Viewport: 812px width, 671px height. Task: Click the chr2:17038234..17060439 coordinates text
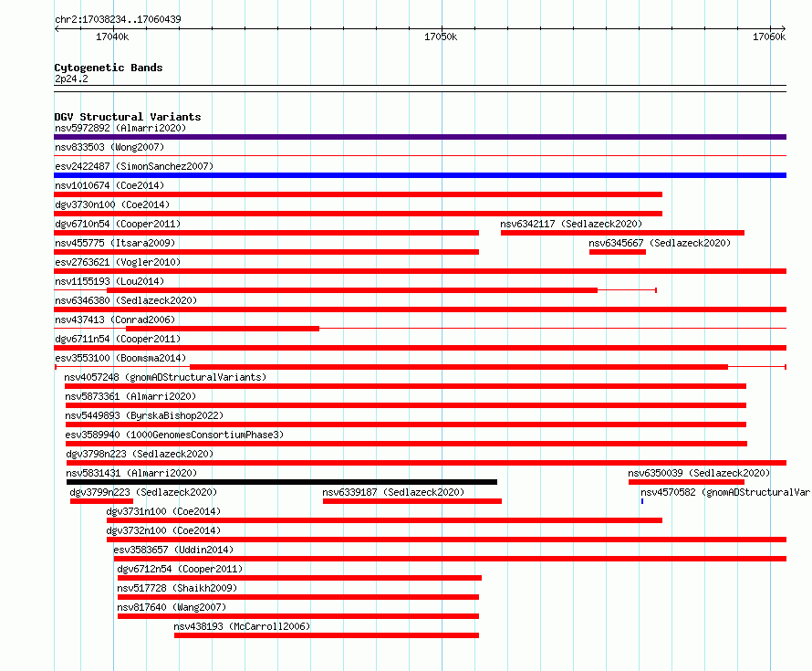118,19
